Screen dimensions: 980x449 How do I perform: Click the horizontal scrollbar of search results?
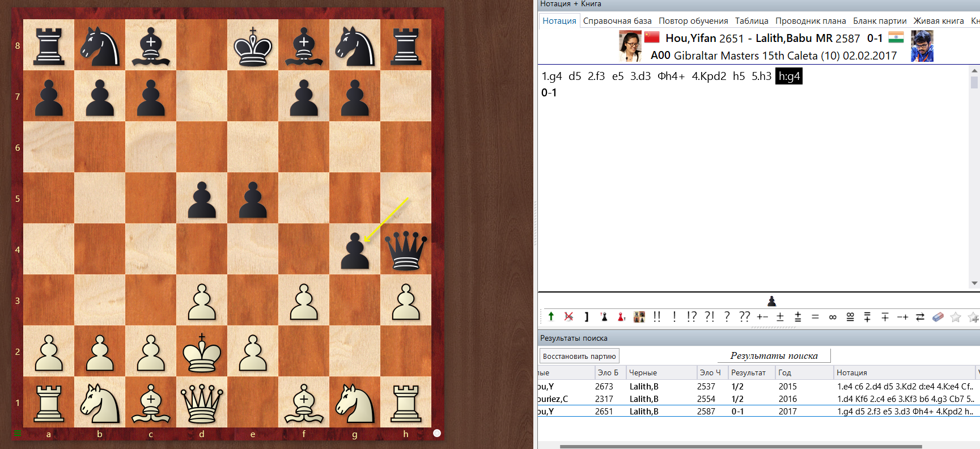[741, 446]
